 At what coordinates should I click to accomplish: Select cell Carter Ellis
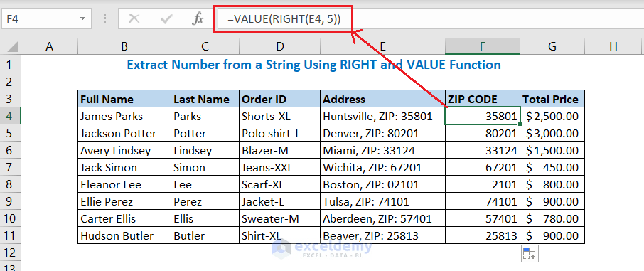coord(124,218)
